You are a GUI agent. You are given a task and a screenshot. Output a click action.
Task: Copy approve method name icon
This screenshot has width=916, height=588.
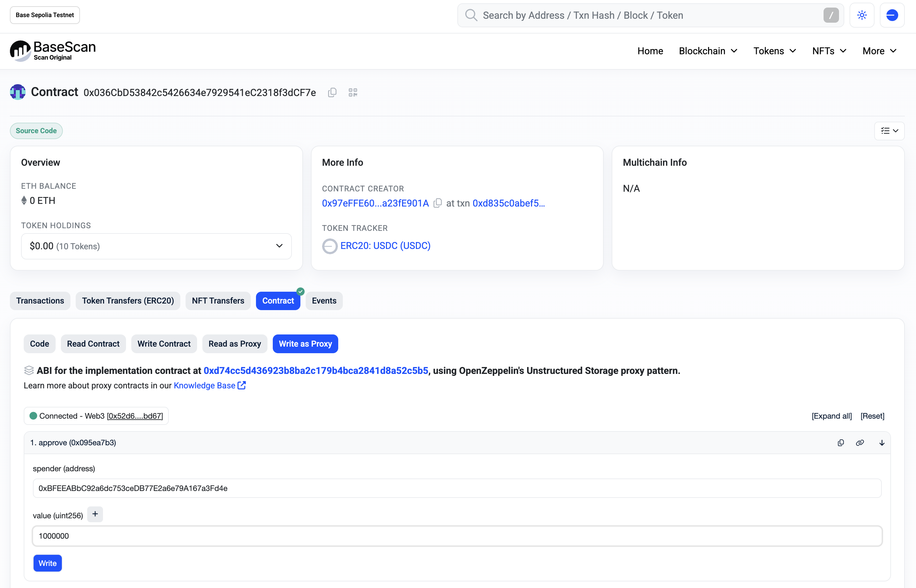coord(841,443)
